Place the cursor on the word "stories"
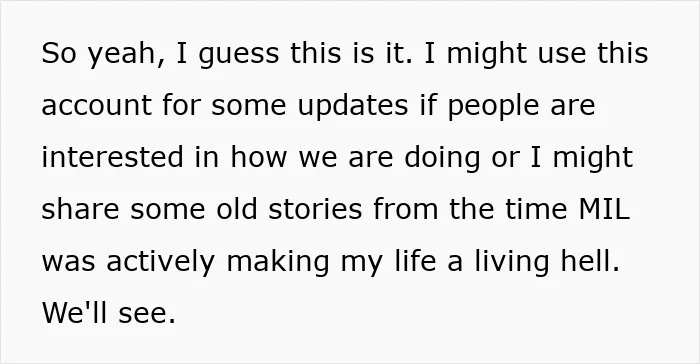This screenshot has width=700, height=364. point(315,209)
